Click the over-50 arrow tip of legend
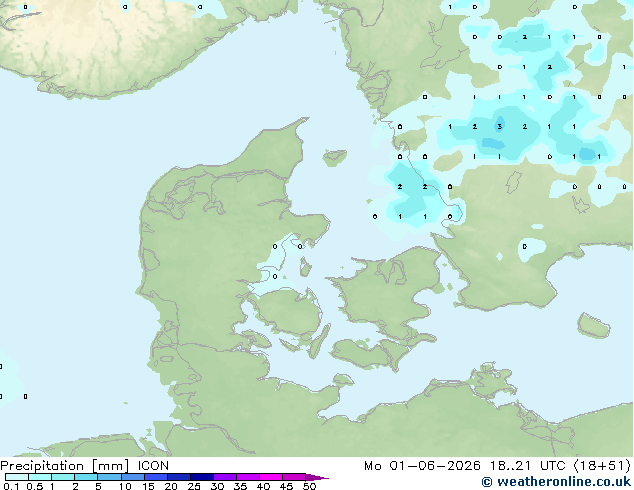The image size is (634, 490). tap(317, 477)
